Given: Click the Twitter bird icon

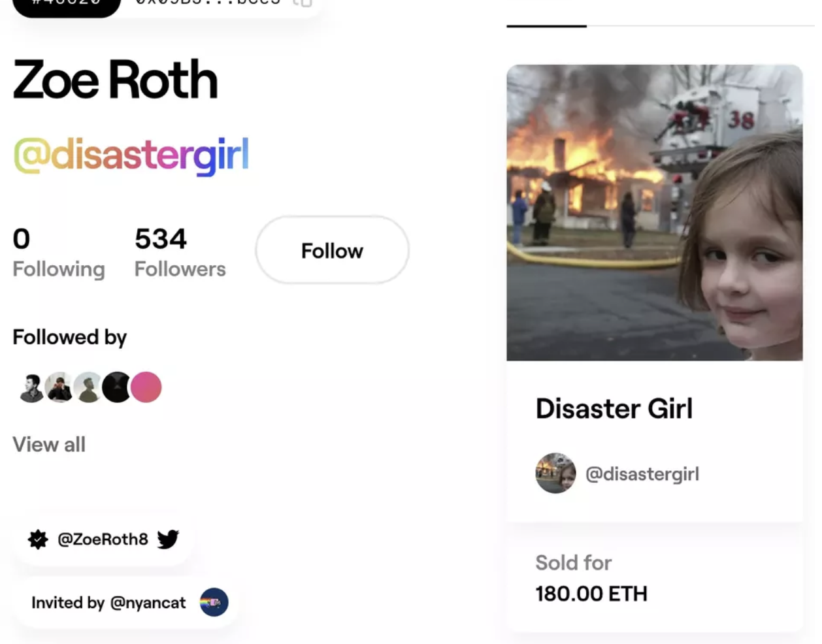Looking at the screenshot, I should pyautogui.click(x=168, y=539).
